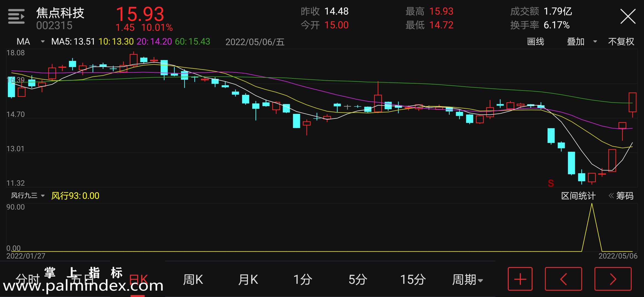
Task: Close the chart with the X icon
Action: click(628, 16)
